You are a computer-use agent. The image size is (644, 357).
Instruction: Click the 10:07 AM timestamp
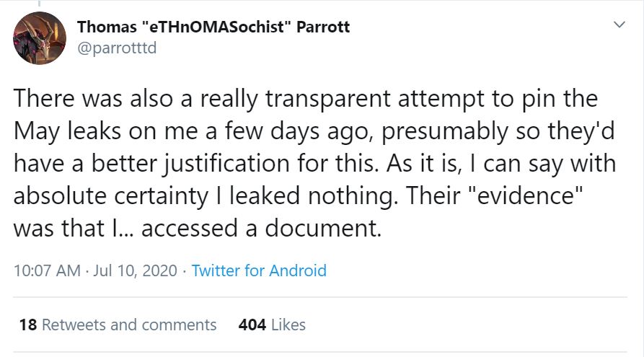[x=45, y=271]
